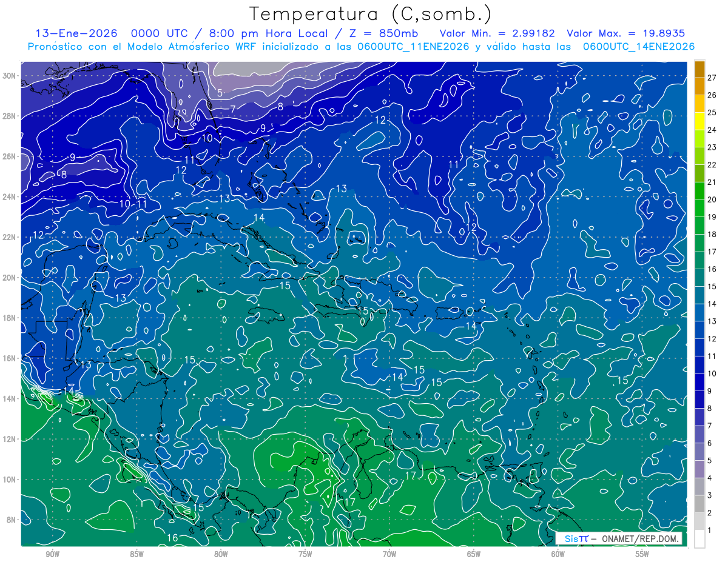Screen dimensions: 728x562
Task: Click the "90W" longitude axis label
Action: tap(52, 554)
